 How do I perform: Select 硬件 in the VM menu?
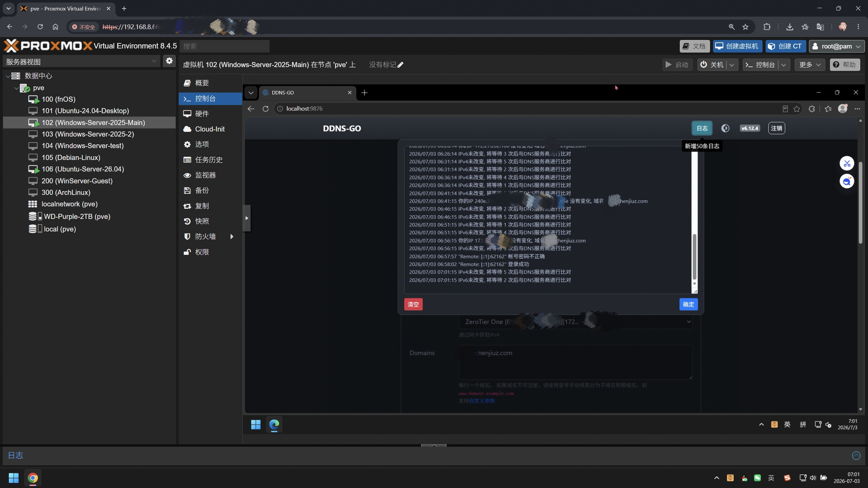(x=210, y=114)
